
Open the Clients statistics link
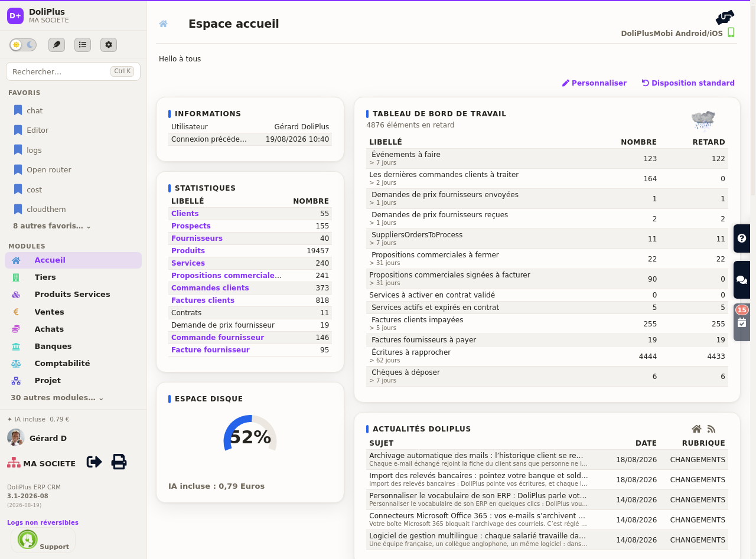[x=185, y=214]
